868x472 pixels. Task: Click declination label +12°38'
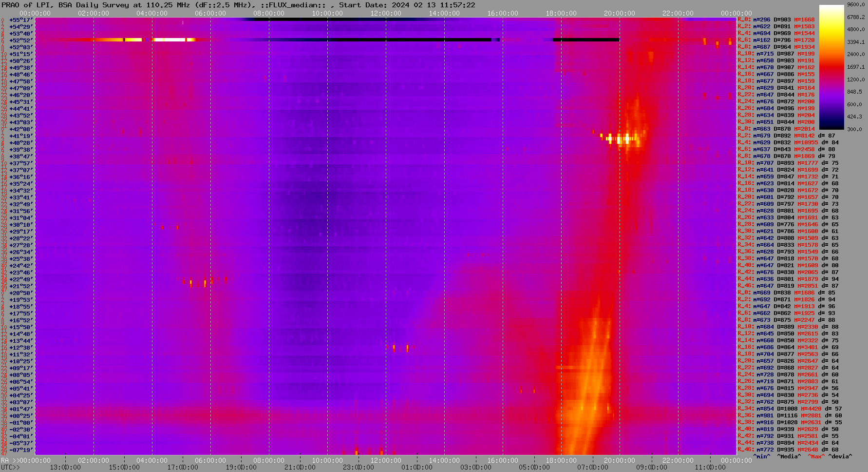(21, 348)
